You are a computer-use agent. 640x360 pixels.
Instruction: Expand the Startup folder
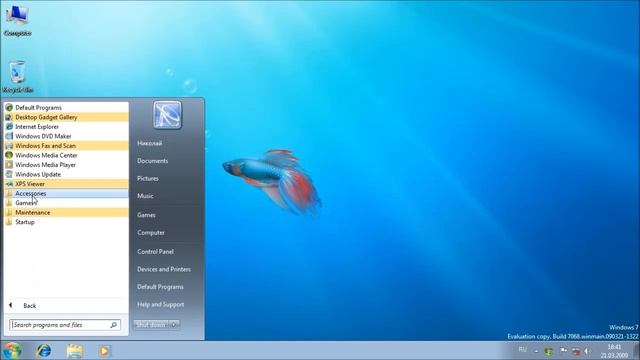[x=66, y=222]
